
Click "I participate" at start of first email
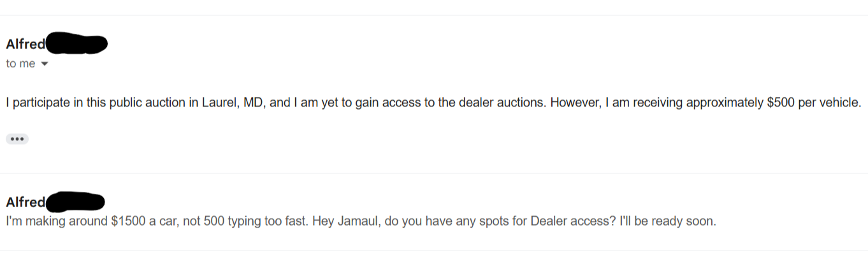click(33, 103)
